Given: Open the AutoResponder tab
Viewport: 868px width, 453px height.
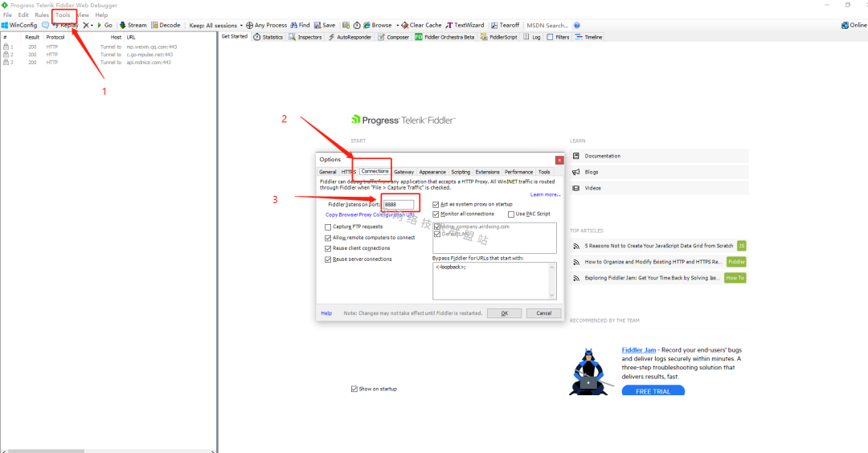Looking at the screenshot, I should tap(350, 37).
